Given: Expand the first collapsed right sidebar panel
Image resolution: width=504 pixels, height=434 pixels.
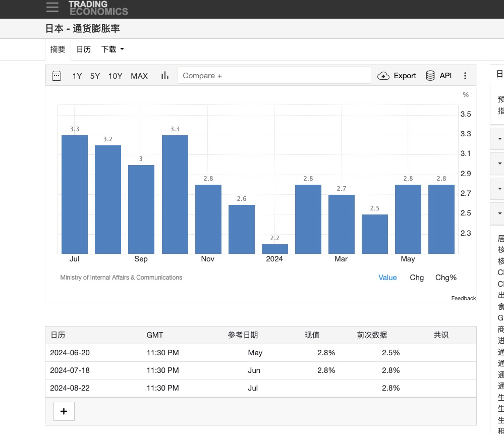Looking at the screenshot, I should [499, 138].
